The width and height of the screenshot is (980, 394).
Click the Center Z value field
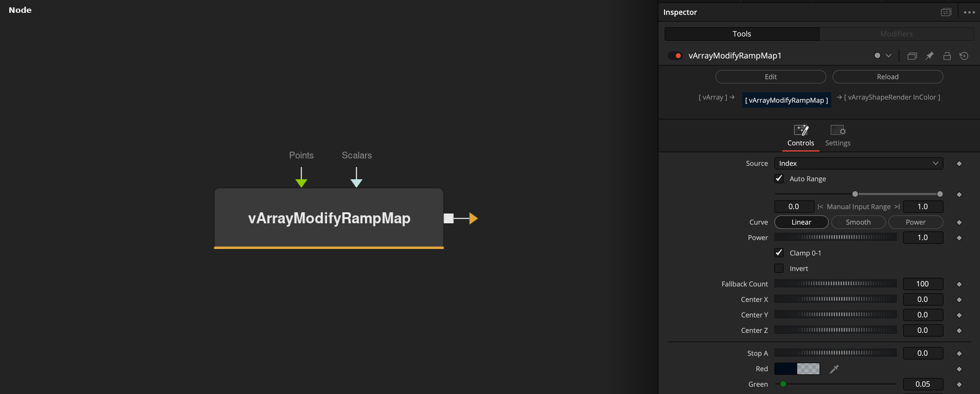[923, 330]
